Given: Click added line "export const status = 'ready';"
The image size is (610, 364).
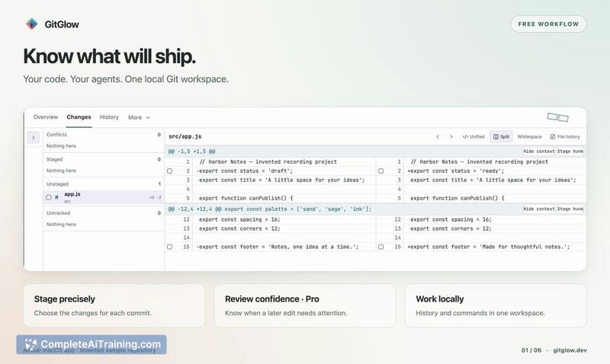Looking at the screenshot, I should (x=456, y=171).
